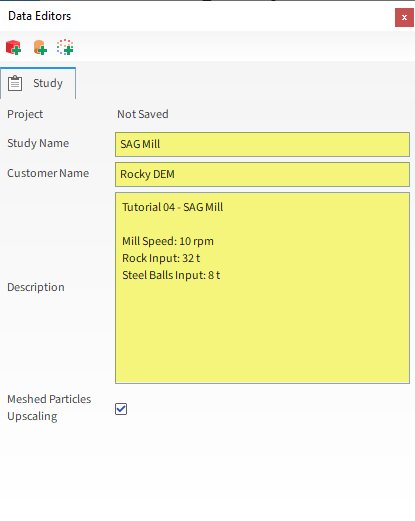Close the Data Editors panel
415x521 pixels.
coord(404,18)
